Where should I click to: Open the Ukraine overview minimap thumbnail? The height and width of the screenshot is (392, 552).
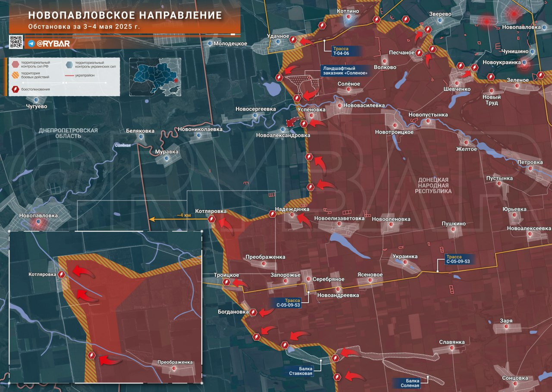(155, 77)
